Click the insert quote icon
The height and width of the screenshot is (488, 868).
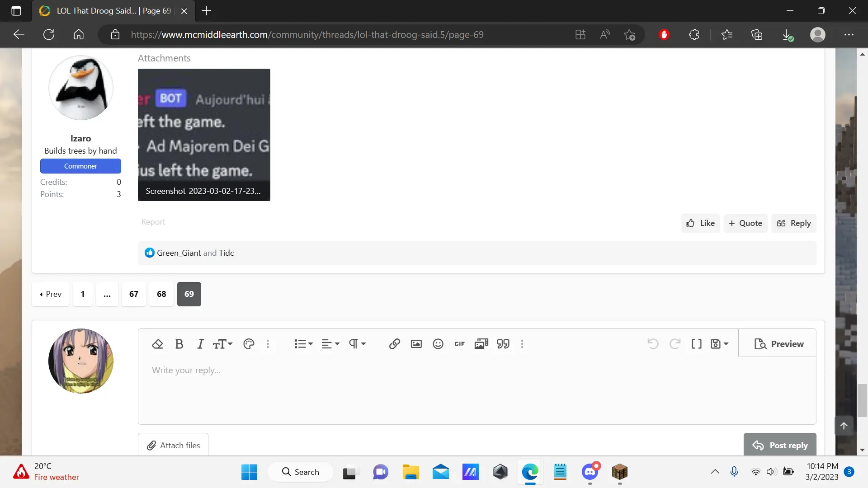coord(503,344)
